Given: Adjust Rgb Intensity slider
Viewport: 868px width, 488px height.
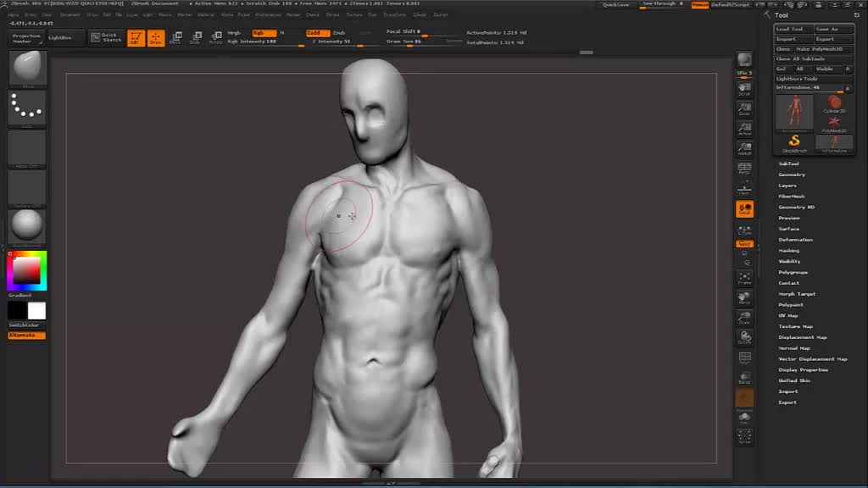Looking at the screenshot, I should 265,42.
